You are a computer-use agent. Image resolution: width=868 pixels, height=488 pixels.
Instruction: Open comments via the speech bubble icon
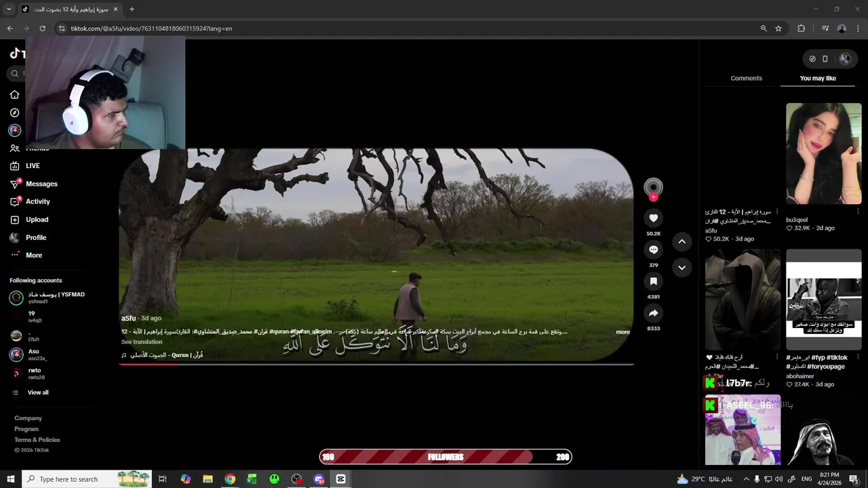point(653,250)
